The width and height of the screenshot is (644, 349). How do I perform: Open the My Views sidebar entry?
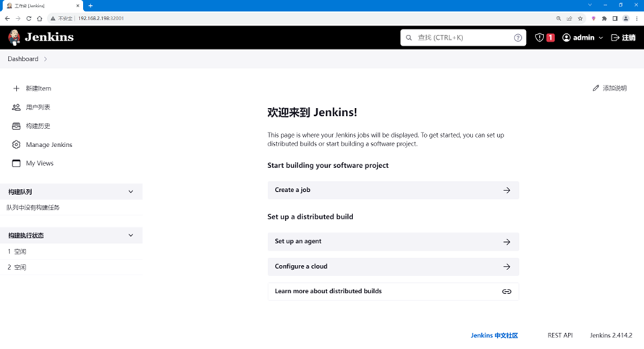pos(39,163)
